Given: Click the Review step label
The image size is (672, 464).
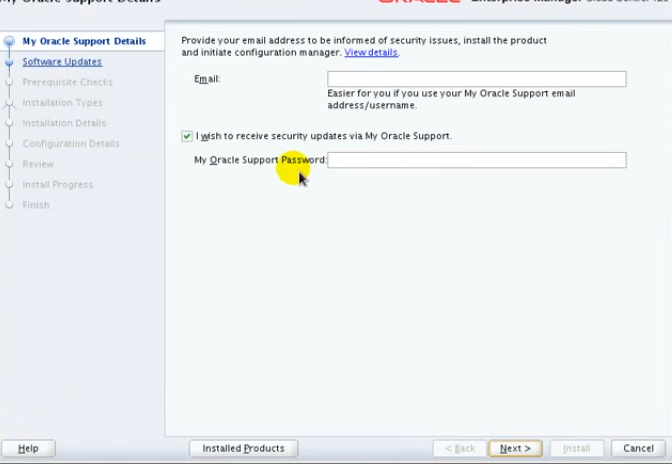Looking at the screenshot, I should point(38,164).
